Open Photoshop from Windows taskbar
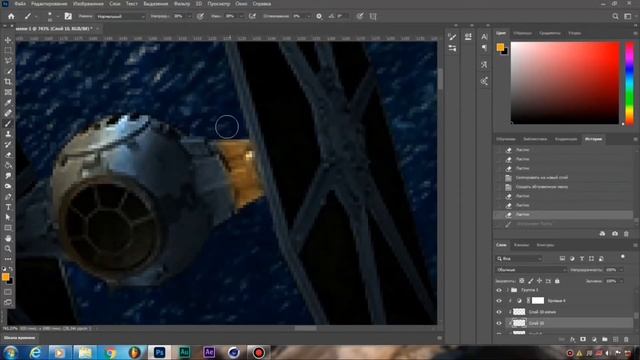The width and height of the screenshot is (640, 360). (x=159, y=352)
